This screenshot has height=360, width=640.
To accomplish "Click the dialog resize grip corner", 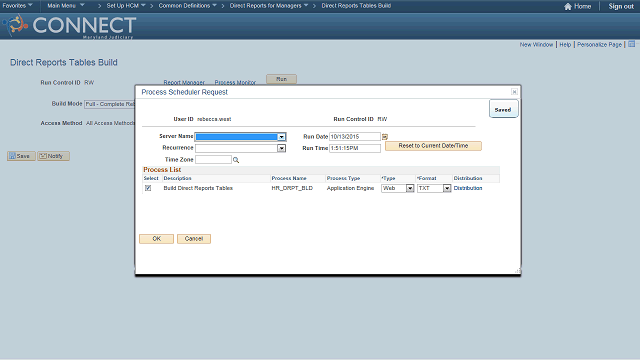I will pyautogui.click(x=518, y=271).
